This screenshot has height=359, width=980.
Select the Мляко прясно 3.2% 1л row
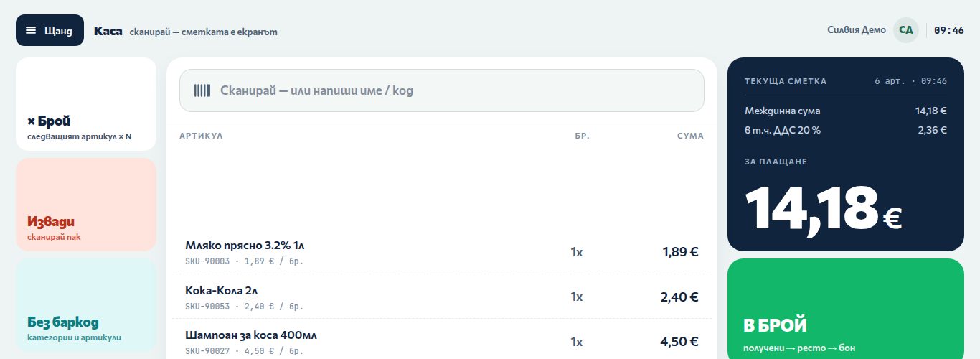pyautogui.click(x=442, y=252)
